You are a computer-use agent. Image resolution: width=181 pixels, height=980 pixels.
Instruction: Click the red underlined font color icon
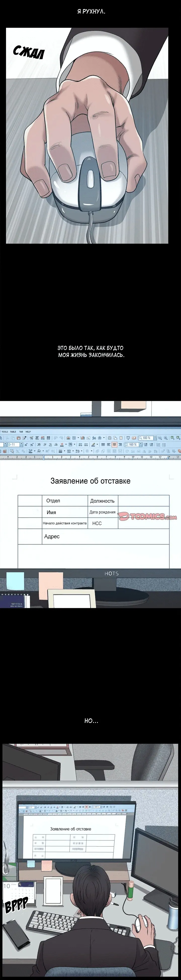coord(62,444)
